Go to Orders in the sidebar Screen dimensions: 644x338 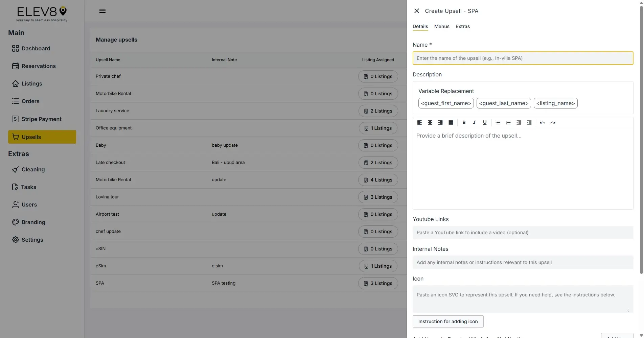click(30, 101)
